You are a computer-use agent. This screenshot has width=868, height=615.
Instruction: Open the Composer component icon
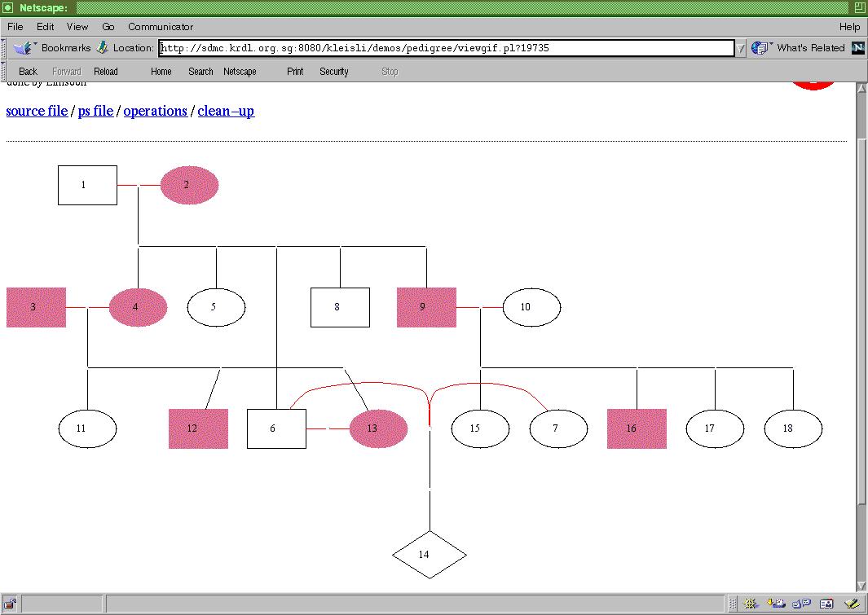(x=852, y=604)
